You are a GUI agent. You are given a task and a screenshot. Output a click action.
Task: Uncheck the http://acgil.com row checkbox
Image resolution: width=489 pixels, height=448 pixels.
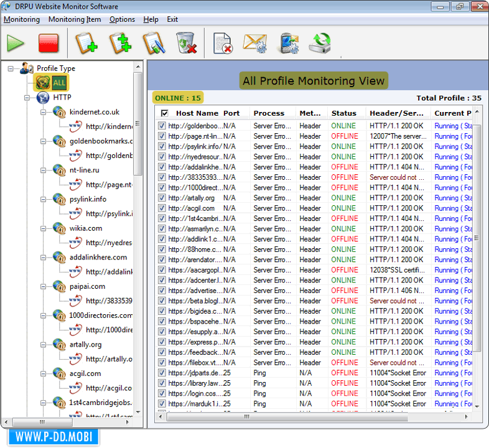[x=162, y=208]
